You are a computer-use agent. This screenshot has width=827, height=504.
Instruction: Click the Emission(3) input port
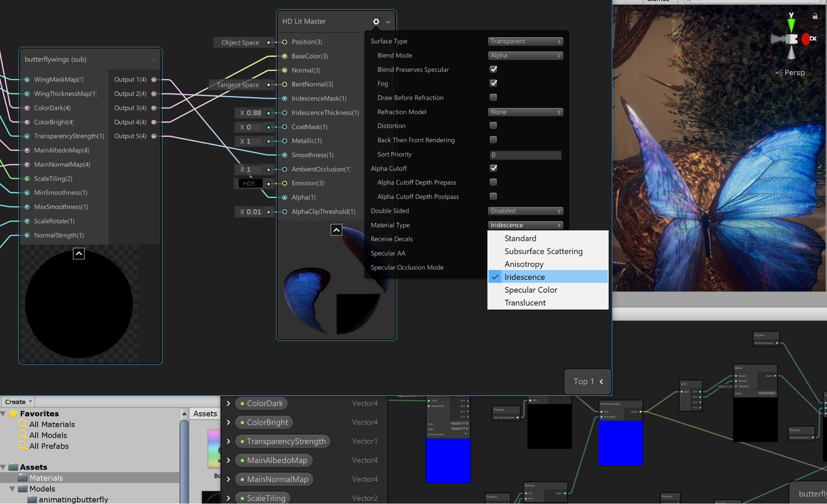[x=285, y=183]
